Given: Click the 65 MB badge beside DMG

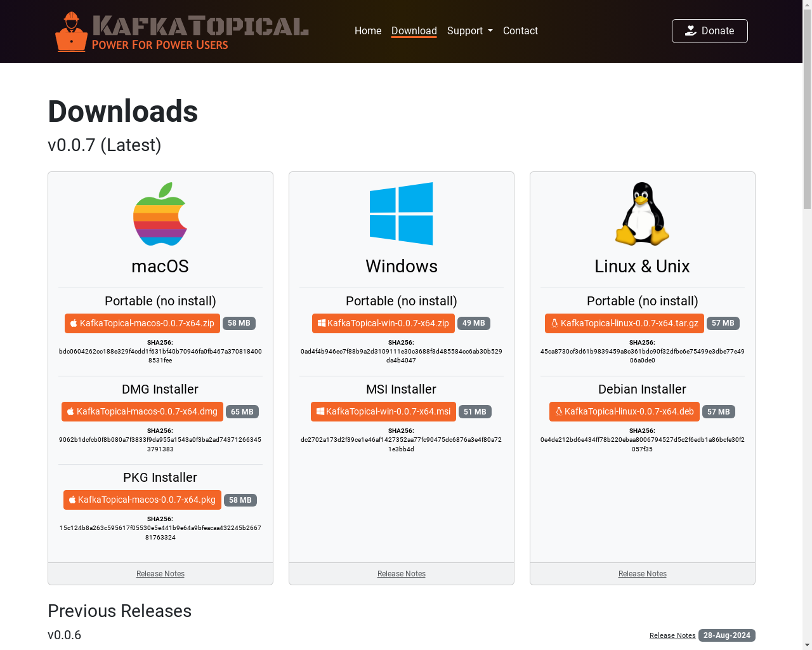Looking at the screenshot, I should coord(242,412).
